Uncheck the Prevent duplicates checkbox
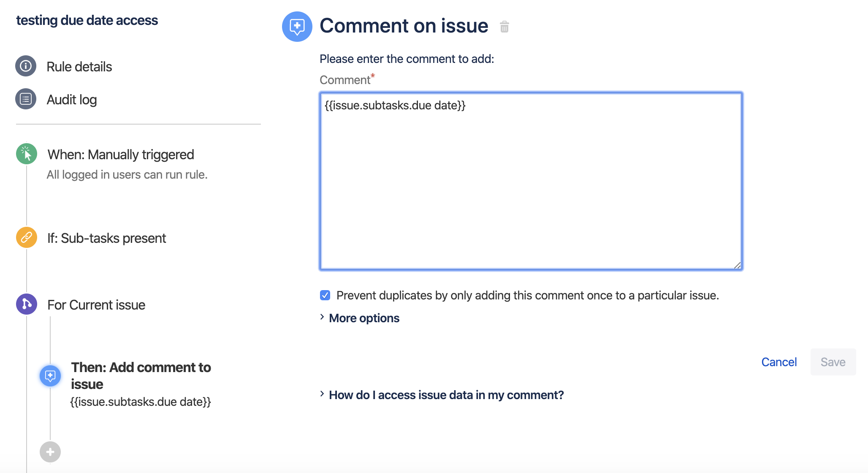 325,295
